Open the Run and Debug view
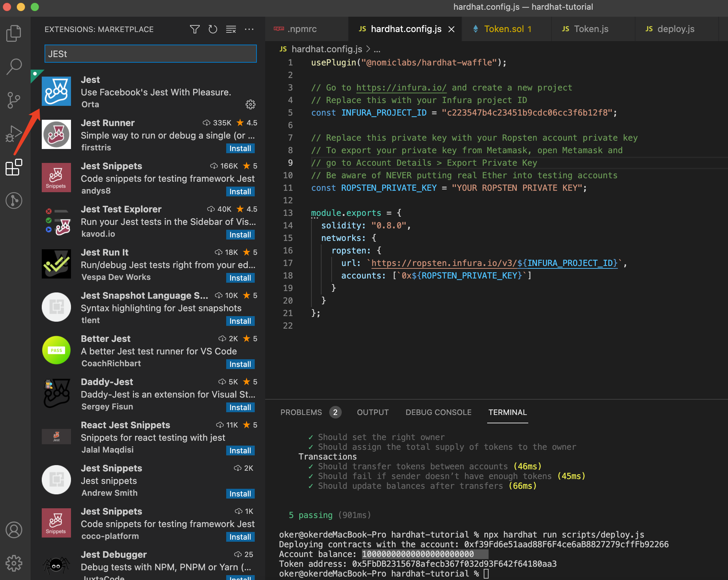Image resolution: width=728 pixels, height=580 pixels. [x=14, y=134]
